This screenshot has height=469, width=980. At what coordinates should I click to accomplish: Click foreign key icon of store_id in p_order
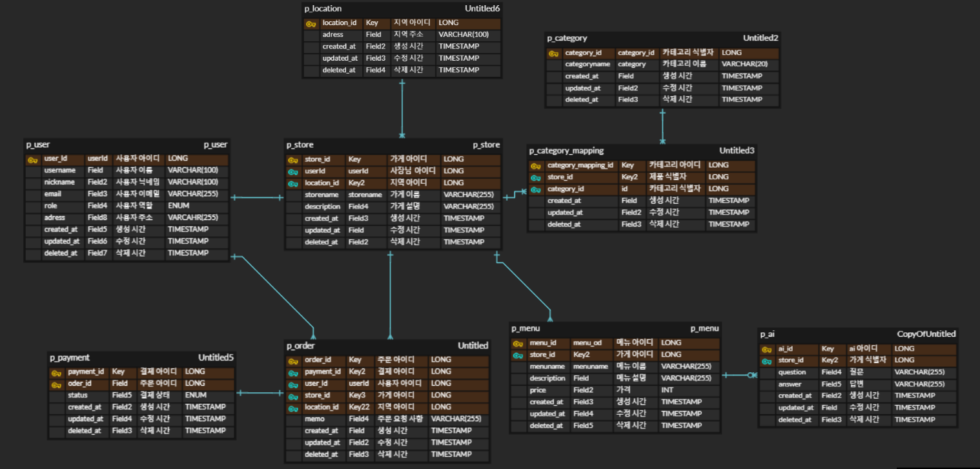click(x=293, y=396)
